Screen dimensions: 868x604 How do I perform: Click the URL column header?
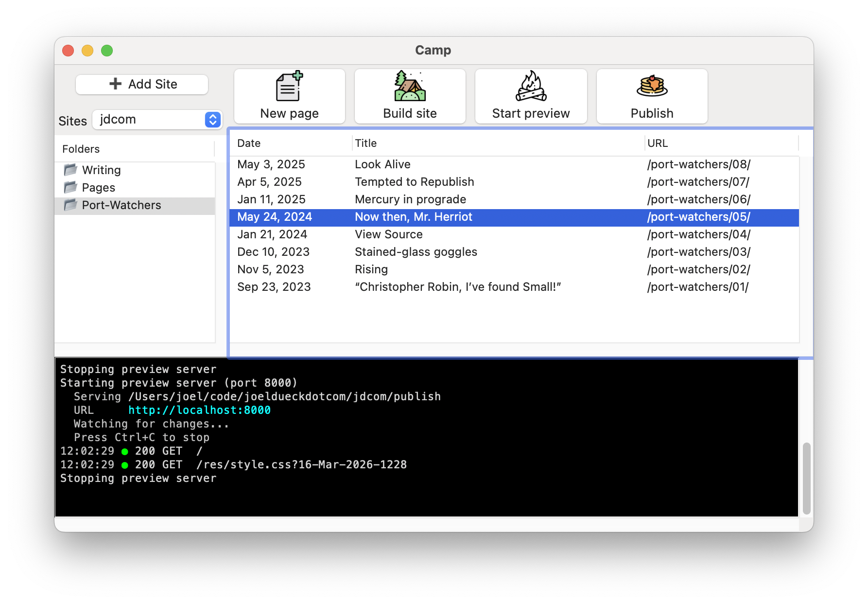[x=657, y=143]
